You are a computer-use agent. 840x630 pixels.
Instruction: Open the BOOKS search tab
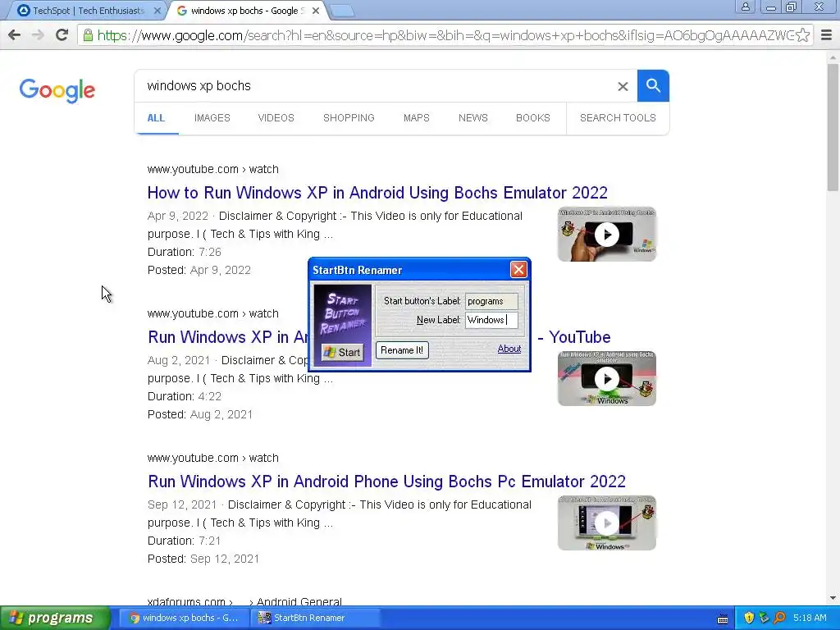[533, 118]
